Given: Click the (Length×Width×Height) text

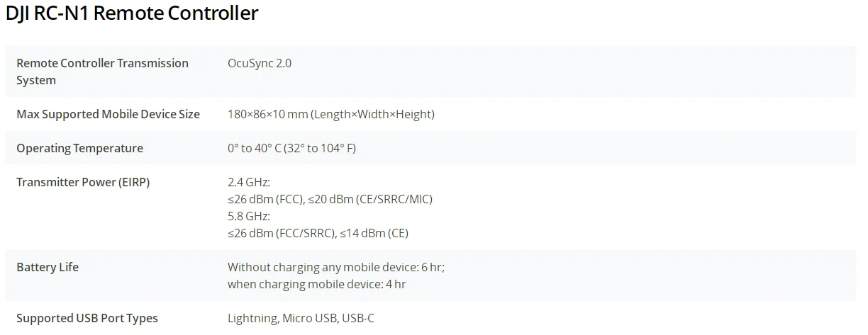Looking at the screenshot, I should (x=373, y=114).
